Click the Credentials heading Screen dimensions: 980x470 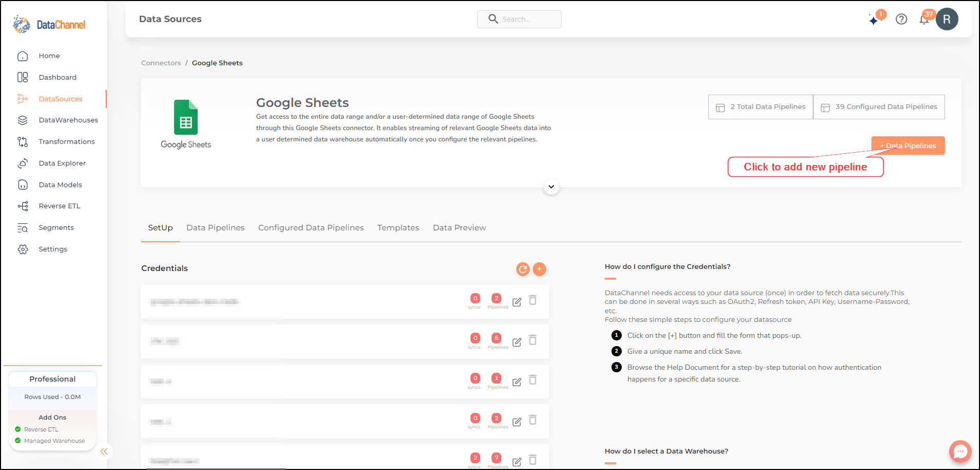tap(165, 268)
